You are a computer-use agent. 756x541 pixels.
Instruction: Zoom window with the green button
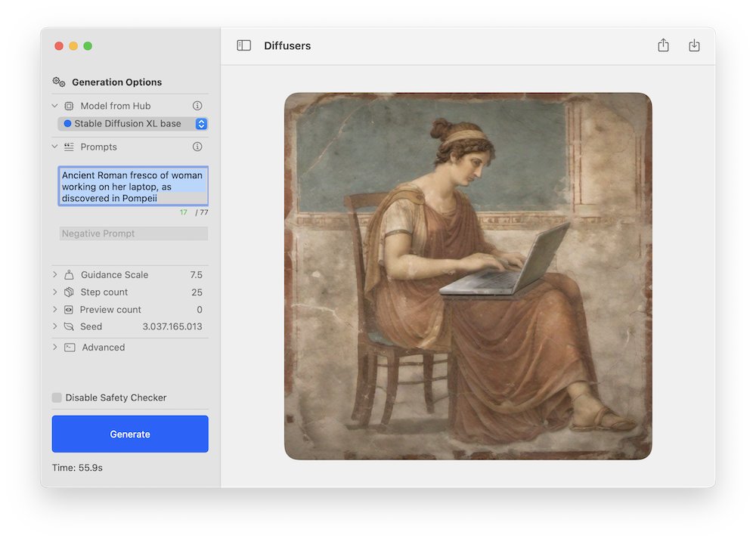point(88,46)
